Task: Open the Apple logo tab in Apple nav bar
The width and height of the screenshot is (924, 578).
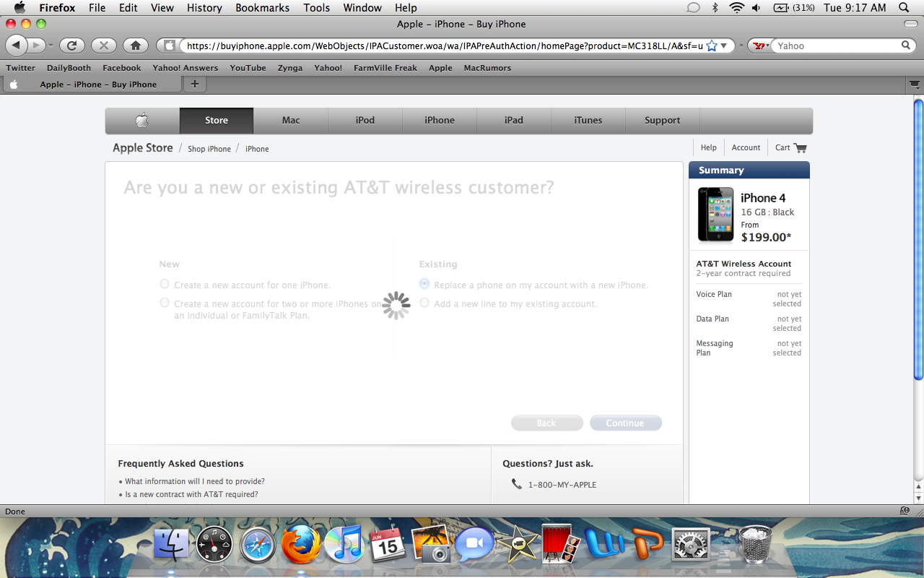Action: click(142, 121)
